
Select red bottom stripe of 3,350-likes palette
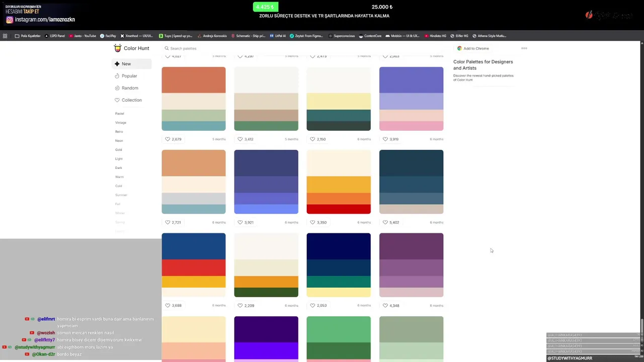[x=339, y=209]
